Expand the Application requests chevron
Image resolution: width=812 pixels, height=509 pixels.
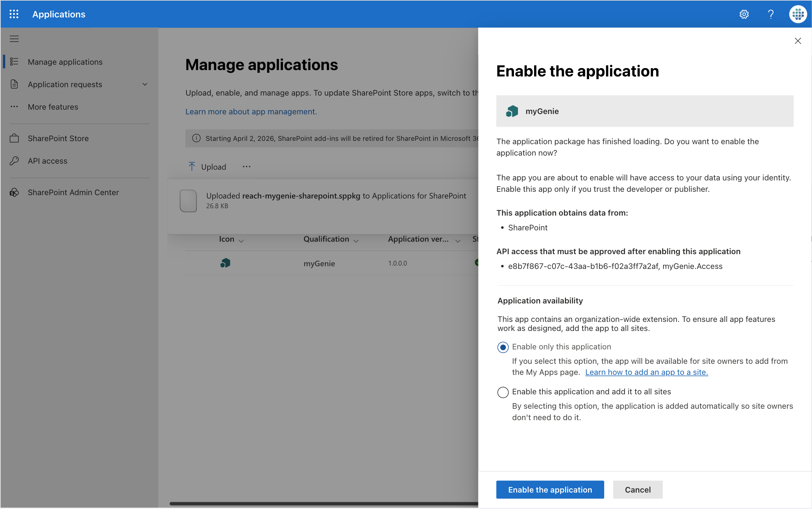(x=145, y=84)
